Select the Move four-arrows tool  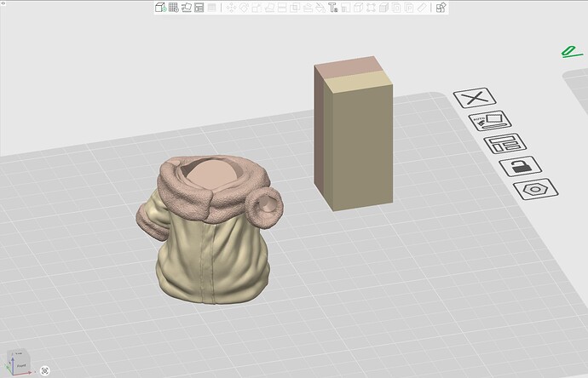(x=232, y=7)
